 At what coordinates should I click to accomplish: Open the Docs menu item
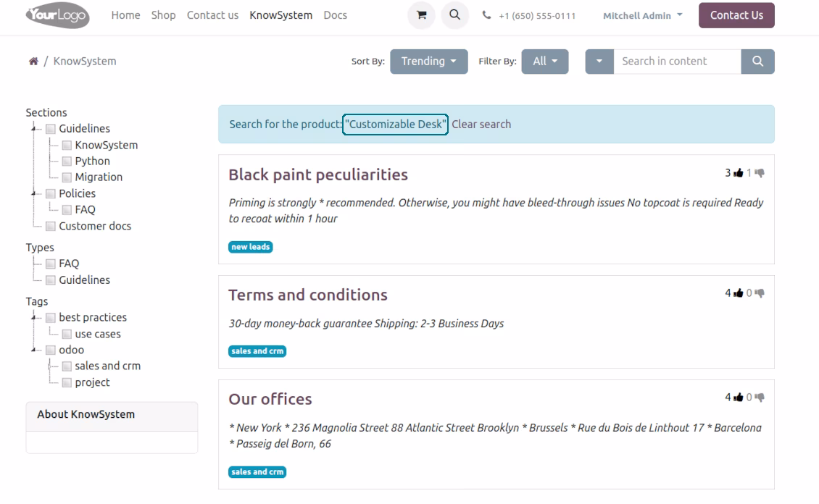(336, 15)
